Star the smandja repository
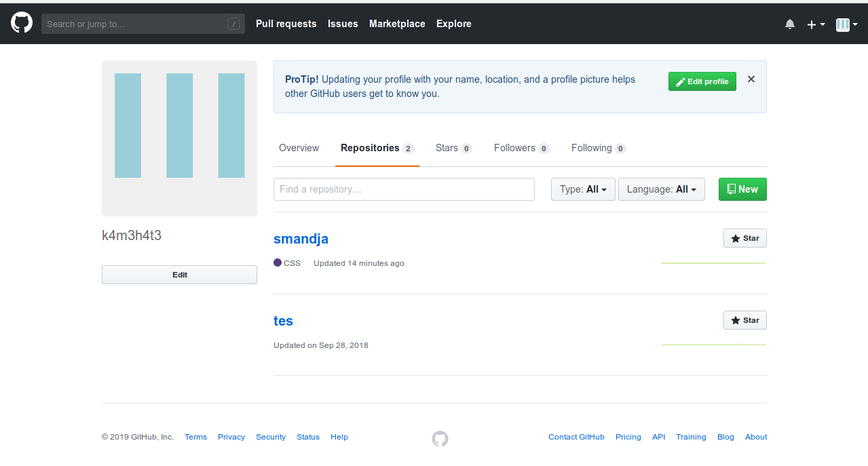Screen dimensions: 868x466 click(x=744, y=239)
